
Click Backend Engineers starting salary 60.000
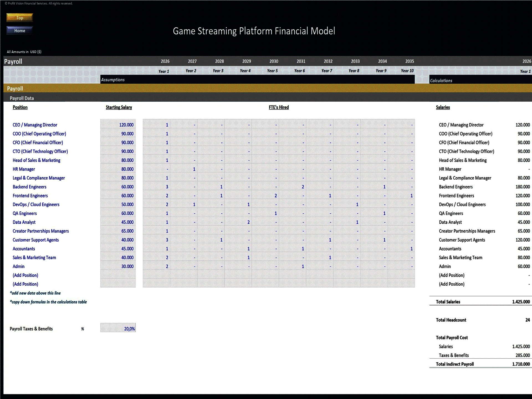point(118,187)
